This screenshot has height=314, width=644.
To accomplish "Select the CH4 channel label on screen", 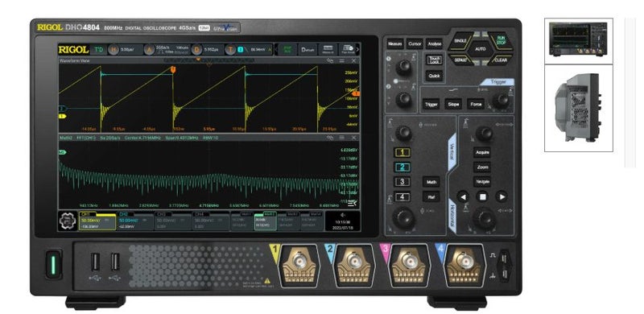I will [x=199, y=214].
